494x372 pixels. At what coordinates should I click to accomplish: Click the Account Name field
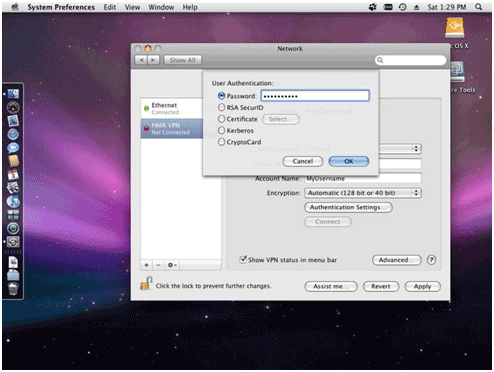pyautogui.click(x=363, y=178)
